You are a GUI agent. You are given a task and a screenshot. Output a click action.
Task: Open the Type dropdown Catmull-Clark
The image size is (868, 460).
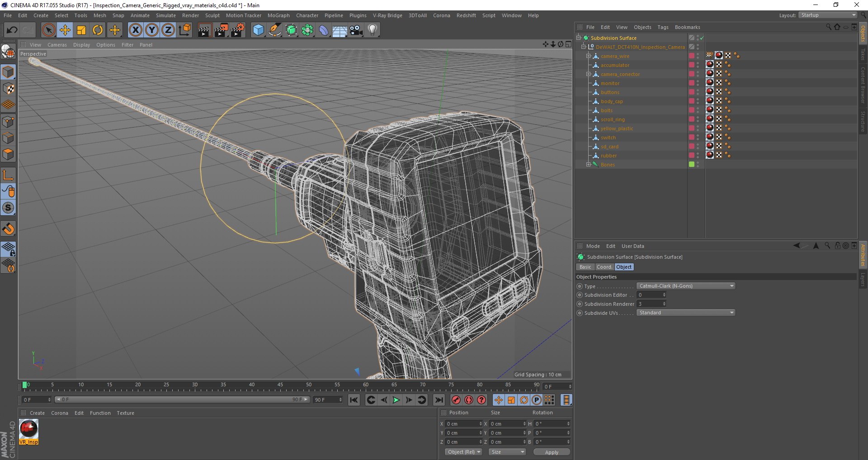click(x=686, y=286)
